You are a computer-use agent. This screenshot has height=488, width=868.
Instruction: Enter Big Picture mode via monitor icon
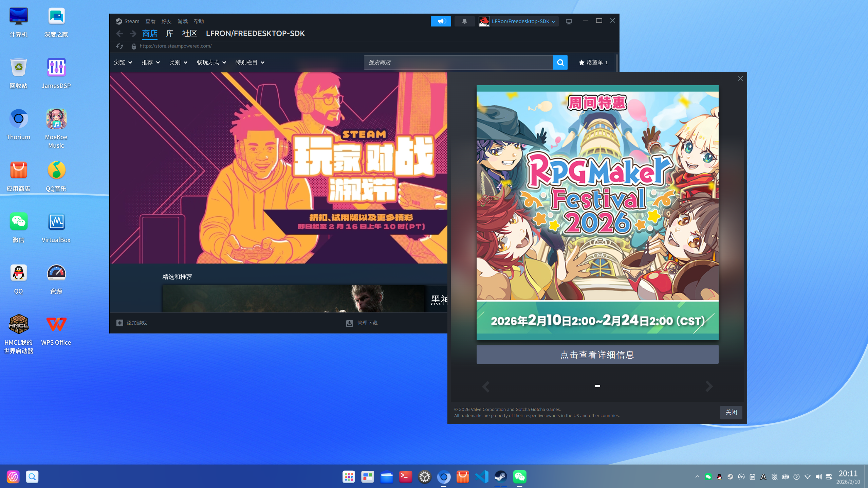568,21
